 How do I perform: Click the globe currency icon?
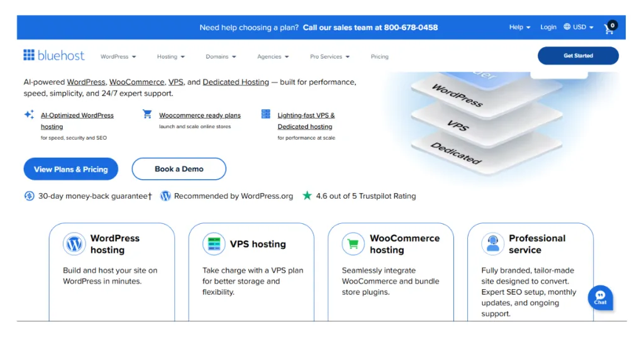tap(567, 26)
